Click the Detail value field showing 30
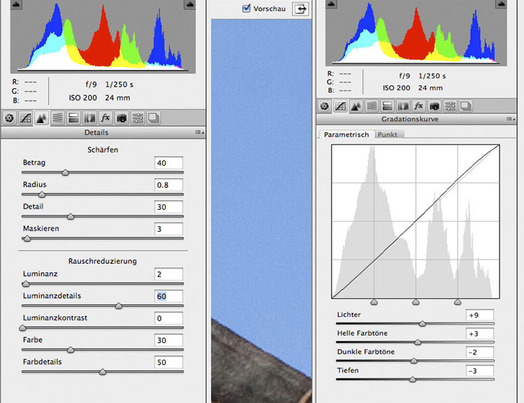 coord(169,207)
